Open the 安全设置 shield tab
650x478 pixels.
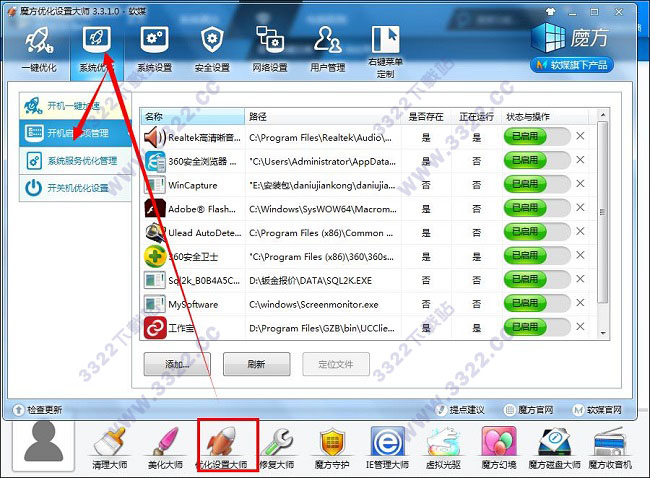point(212,50)
